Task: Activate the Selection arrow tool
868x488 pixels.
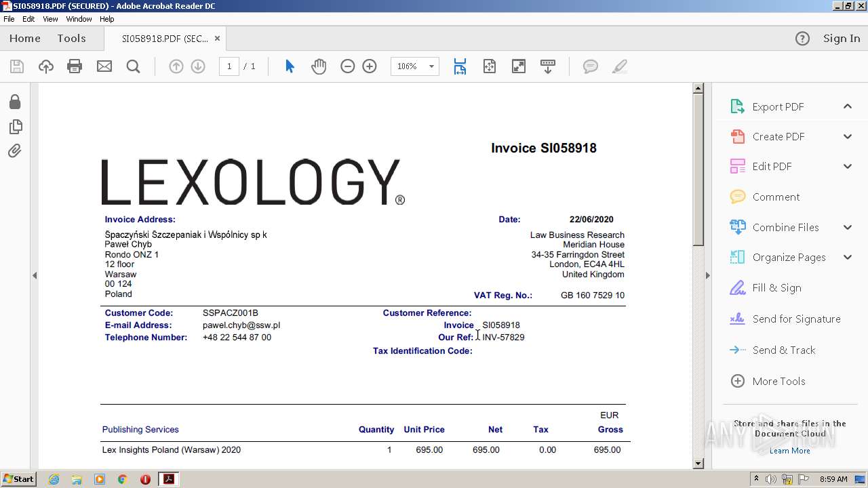Action: click(x=290, y=66)
